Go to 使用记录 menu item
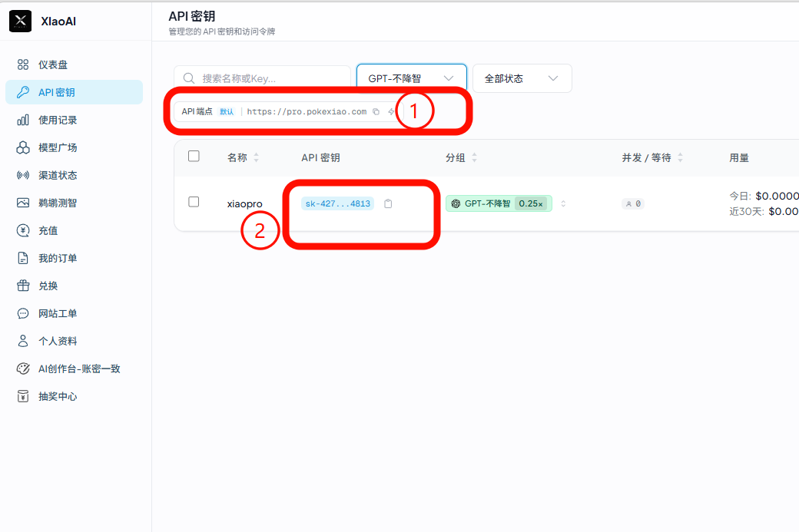799x532 pixels. (x=74, y=121)
